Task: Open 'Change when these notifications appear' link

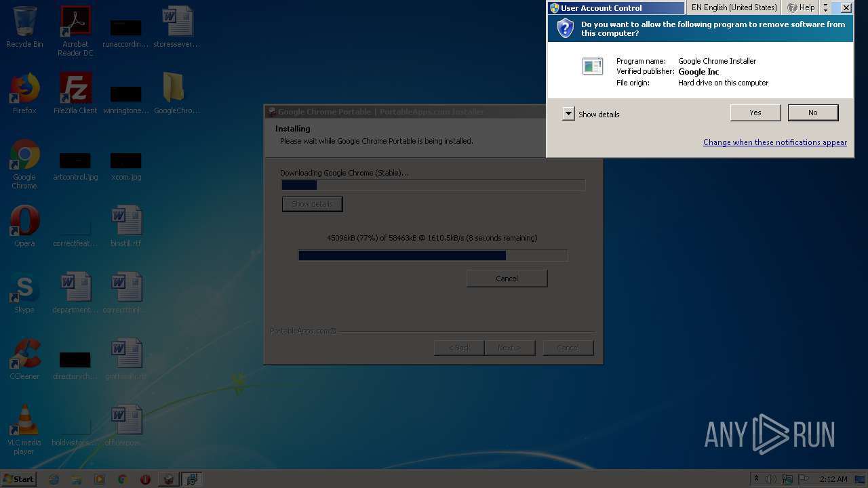Action: click(x=775, y=142)
